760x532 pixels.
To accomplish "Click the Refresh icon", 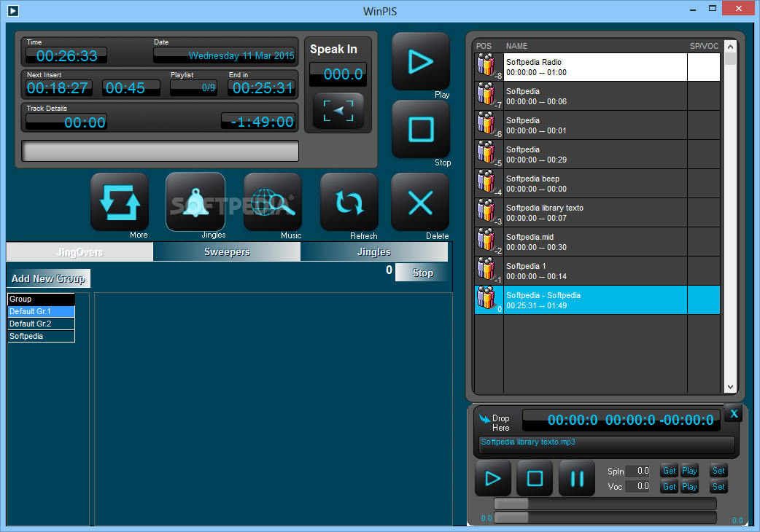I will (x=349, y=202).
